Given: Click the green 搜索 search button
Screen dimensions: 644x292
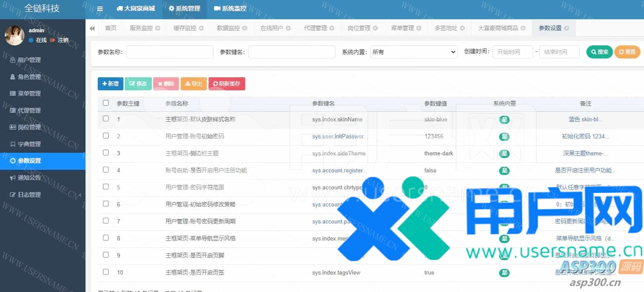Looking at the screenshot, I should point(599,52).
